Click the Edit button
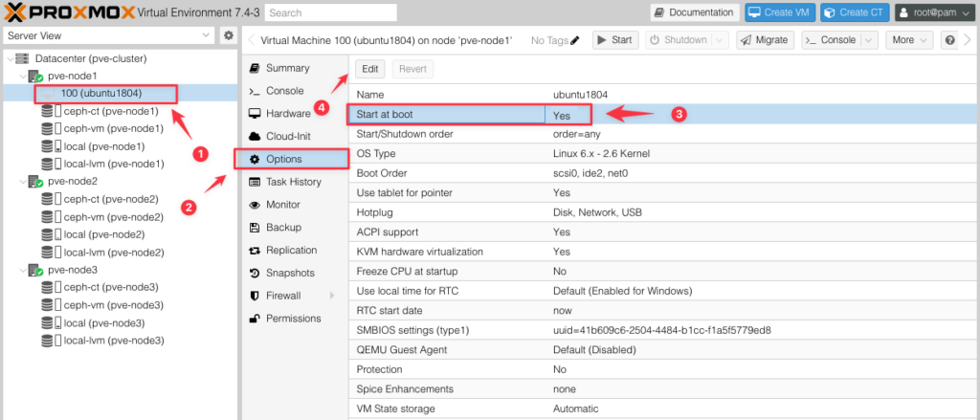Screen dimensions: 980x420 pyautogui.click(x=370, y=69)
